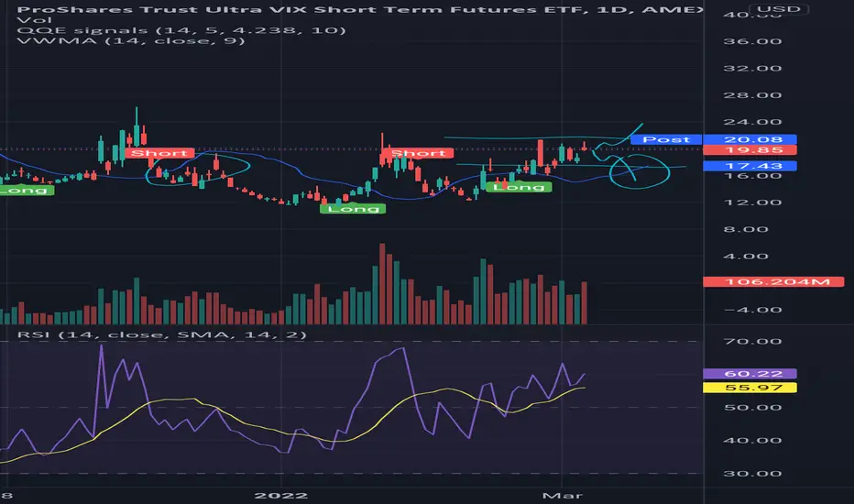Click the Long signal label before March

[519, 187]
